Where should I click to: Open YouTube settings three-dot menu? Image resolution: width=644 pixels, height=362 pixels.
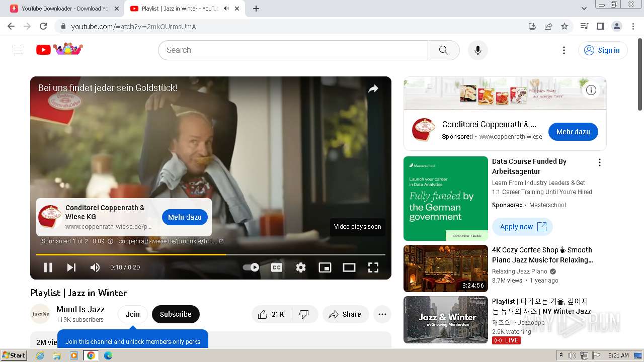(564, 50)
